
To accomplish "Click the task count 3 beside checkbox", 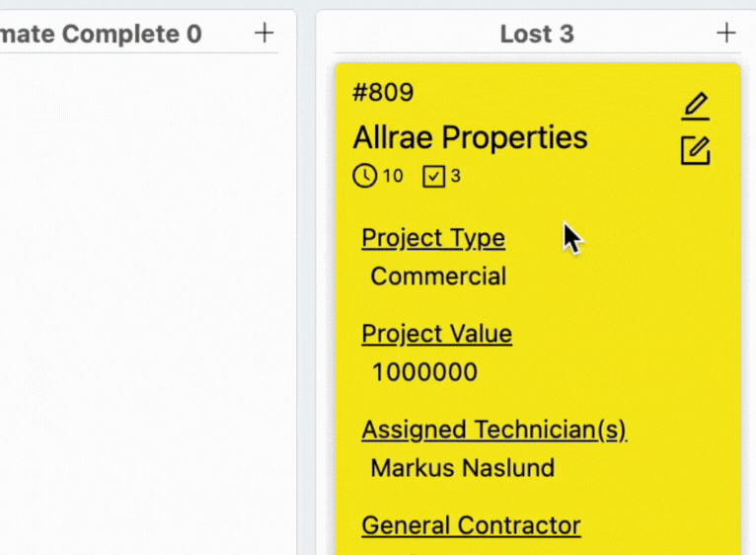I will click(456, 176).
